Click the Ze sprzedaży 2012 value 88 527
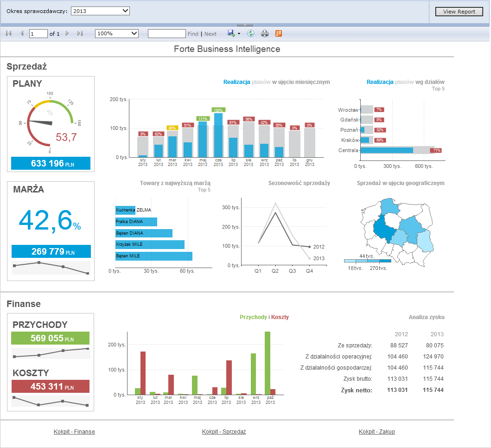The width and height of the screenshot is (491, 448). click(x=399, y=345)
